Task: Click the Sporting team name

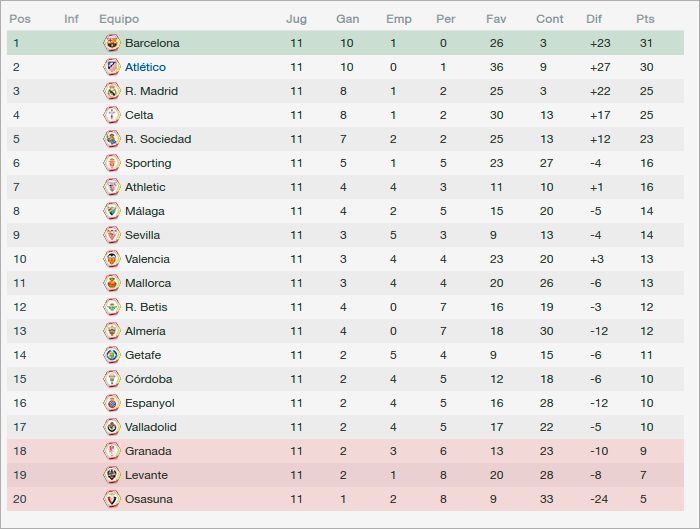Action: [x=148, y=163]
